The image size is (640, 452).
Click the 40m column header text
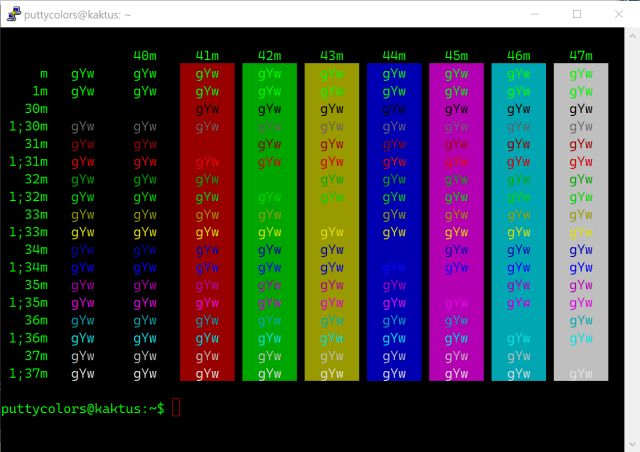(x=144, y=55)
